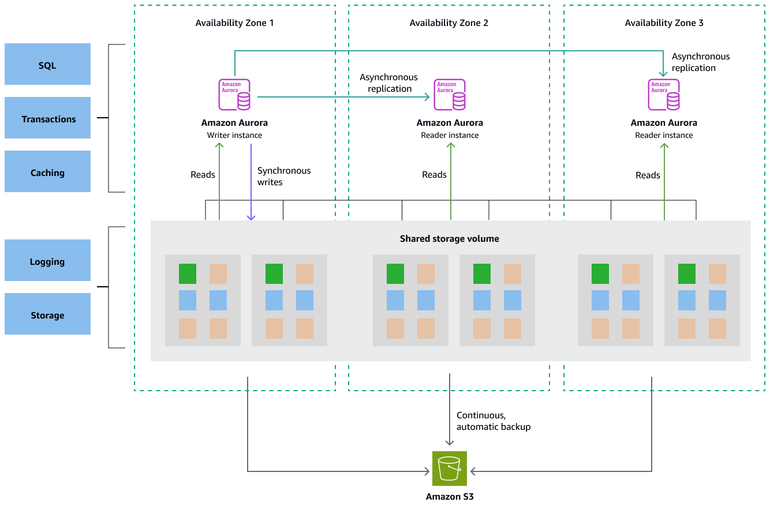This screenshot has width=770, height=532.
Task: Click the Shared storage volume label
Action: coord(450,238)
